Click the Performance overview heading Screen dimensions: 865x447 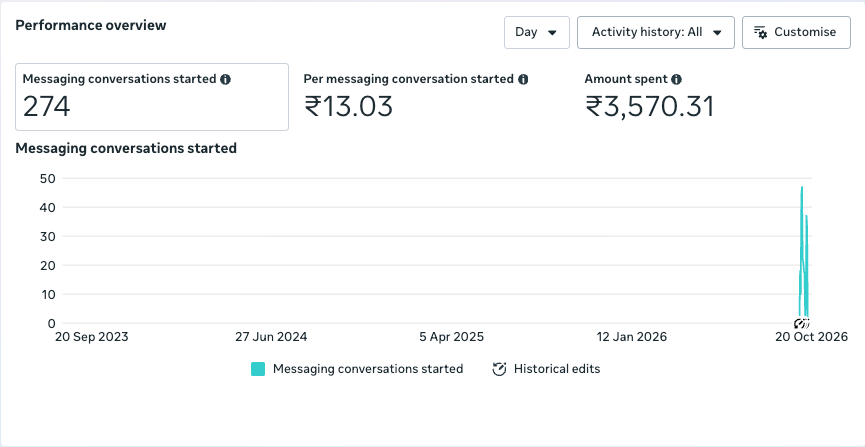pyautogui.click(x=90, y=25)
